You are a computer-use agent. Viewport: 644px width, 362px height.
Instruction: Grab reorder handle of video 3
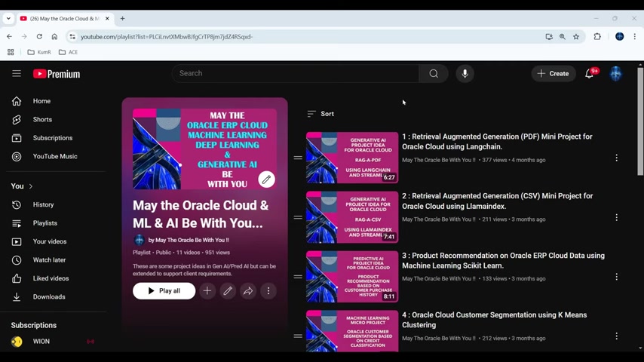coord(298,277)
